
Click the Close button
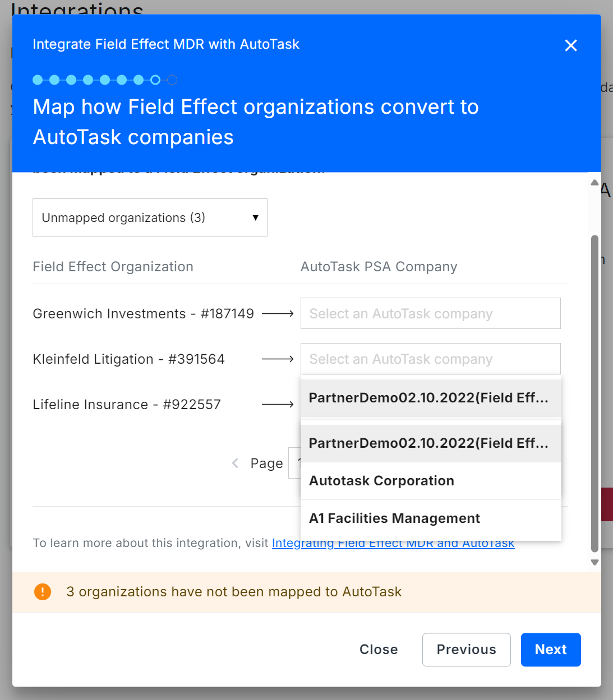[x=379, y=650]
